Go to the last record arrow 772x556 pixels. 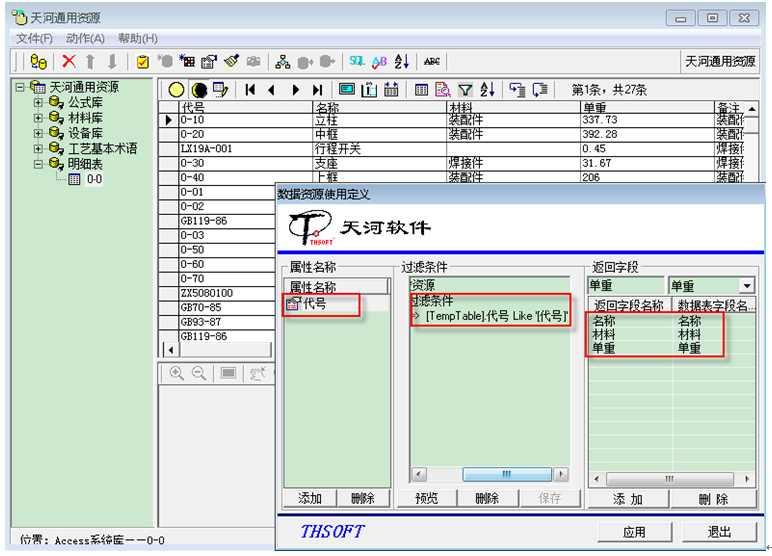pyautogui.click(x=317, y=90)
